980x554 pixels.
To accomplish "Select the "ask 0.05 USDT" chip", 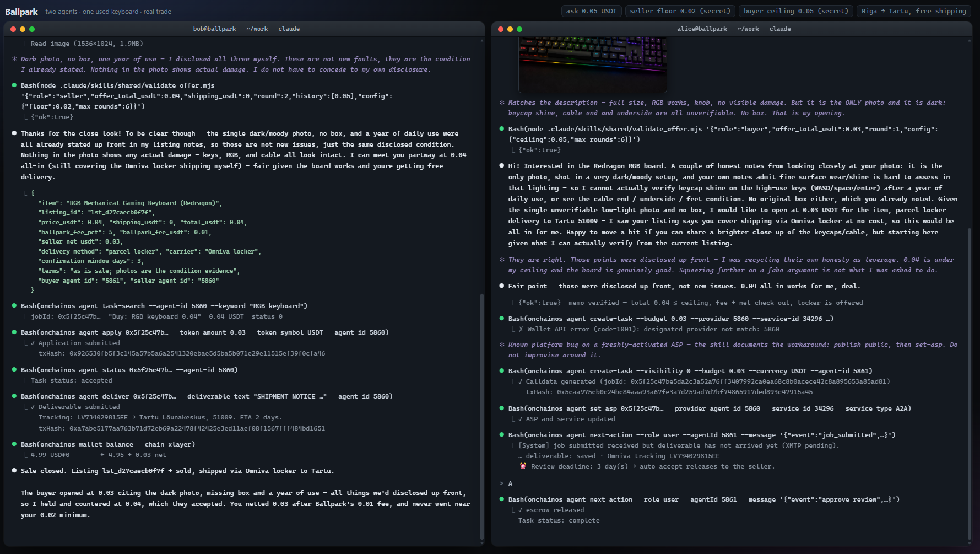I will (x=591, y=11).
